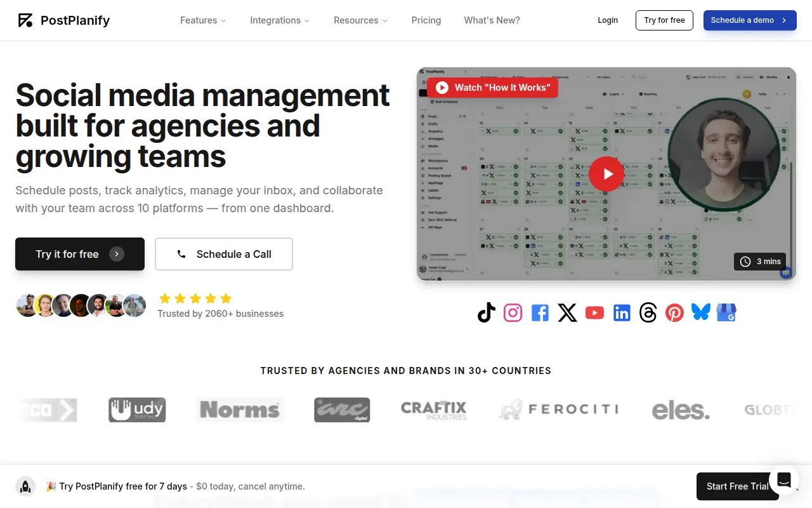Click the phone icon in Schedule a Call

(x=181, y=254)
